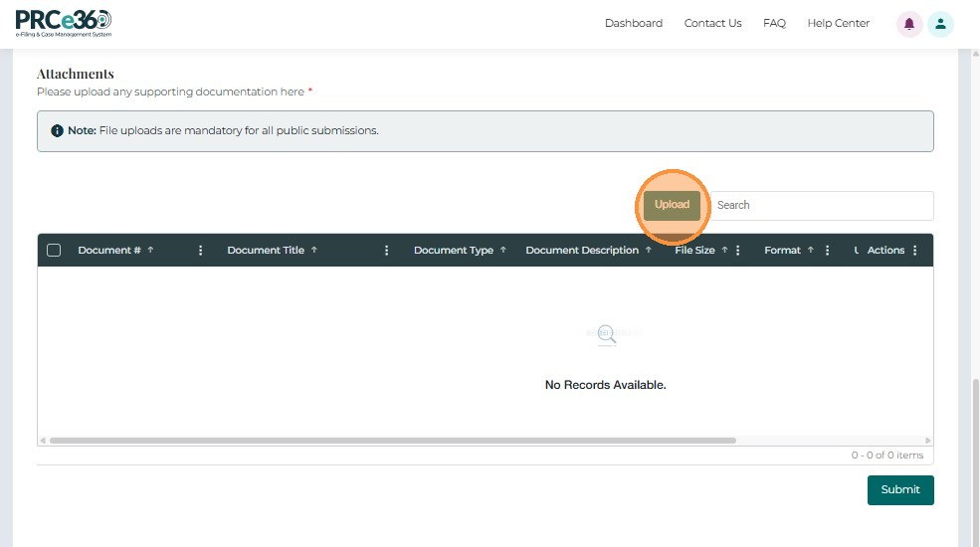Sort by Document Type arrow

coord(503,250)
